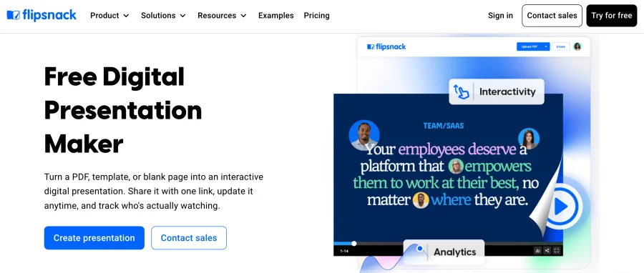Click the woman's round portrait right of TEAM/SAAS

529,139
